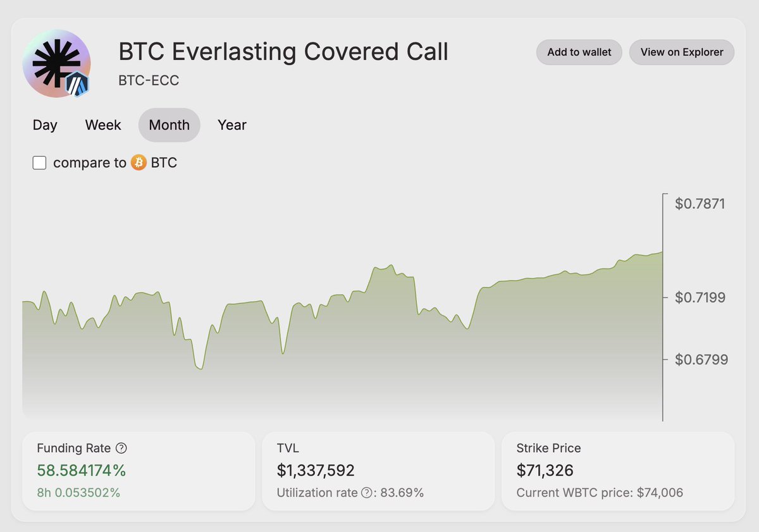Screen dimensions: 759x532
Task: Open View on Explorer
Action: 682,53
